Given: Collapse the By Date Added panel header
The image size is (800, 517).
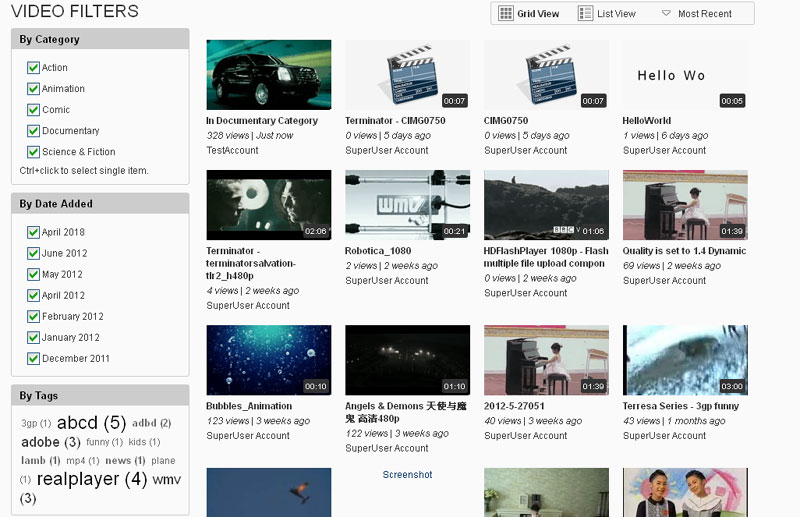Looking at the screenshot, I should pyautogui.click(x=98, y=203).
